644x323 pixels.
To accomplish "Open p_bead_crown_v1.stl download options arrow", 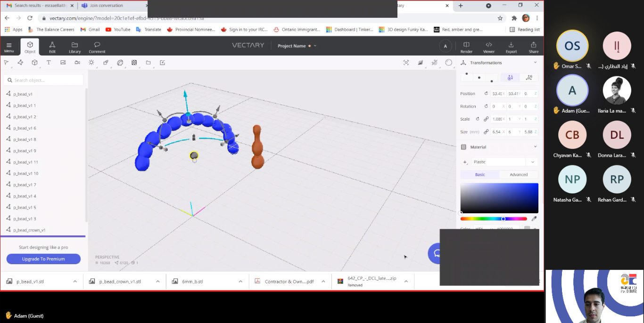I will point(158,282).
